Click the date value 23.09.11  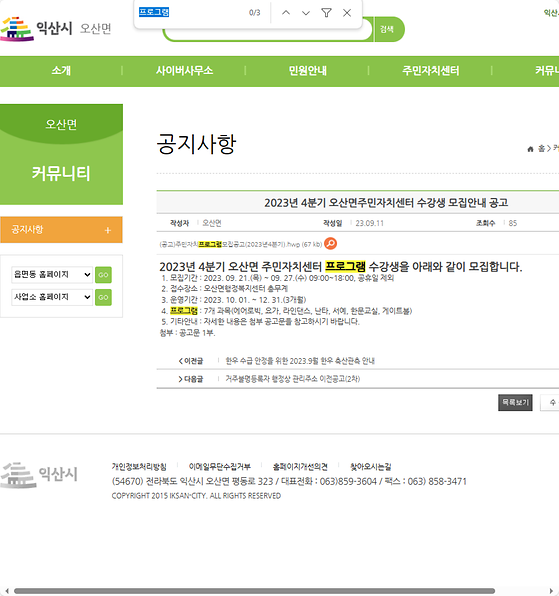[369, 223]
